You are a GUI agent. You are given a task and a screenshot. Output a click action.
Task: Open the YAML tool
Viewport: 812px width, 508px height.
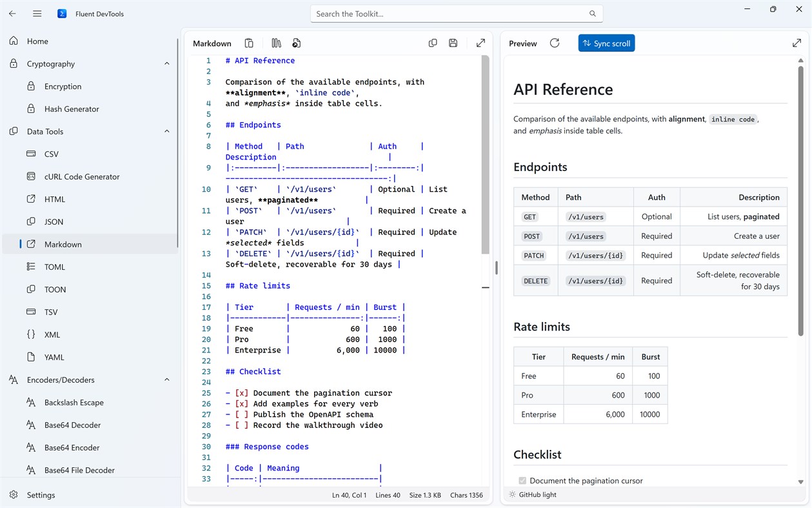[x=90, y=358]
